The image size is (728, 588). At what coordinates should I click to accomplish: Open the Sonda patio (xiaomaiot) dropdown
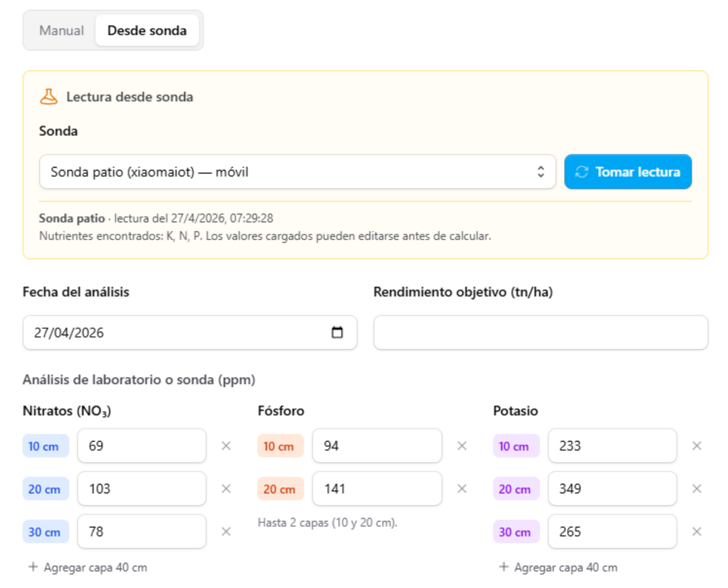pyautogui.click(x=297, y=172)
